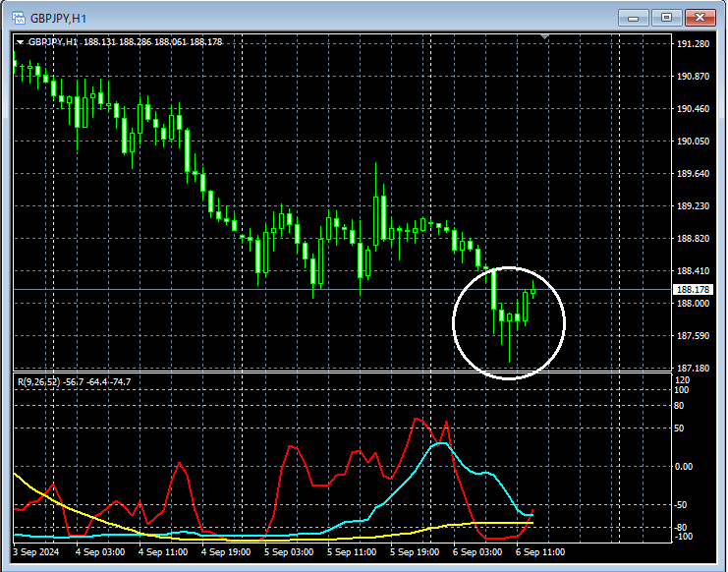728x572 pixels.
Task: Click the current price label 188.178
Action: pos(693,290)
